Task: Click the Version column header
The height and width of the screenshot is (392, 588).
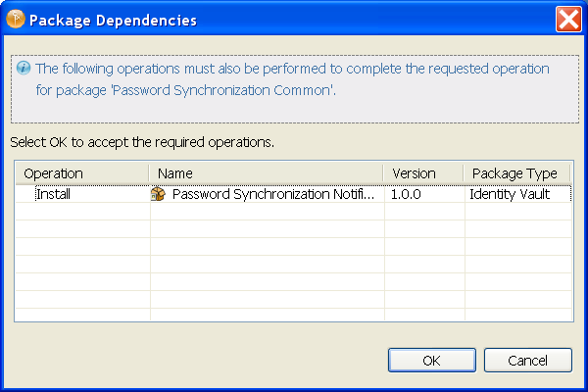Action: coord(423,173)
